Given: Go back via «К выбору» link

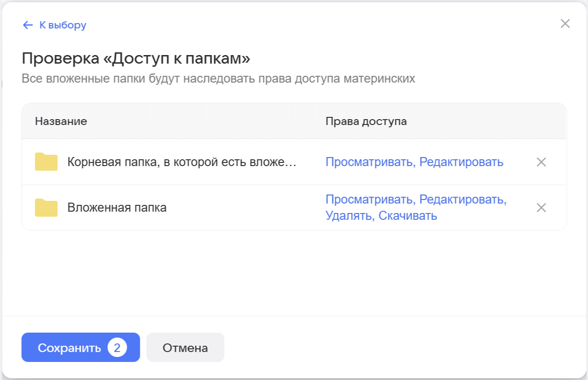Looking at the screenshot, I should [x=63, y=25].
